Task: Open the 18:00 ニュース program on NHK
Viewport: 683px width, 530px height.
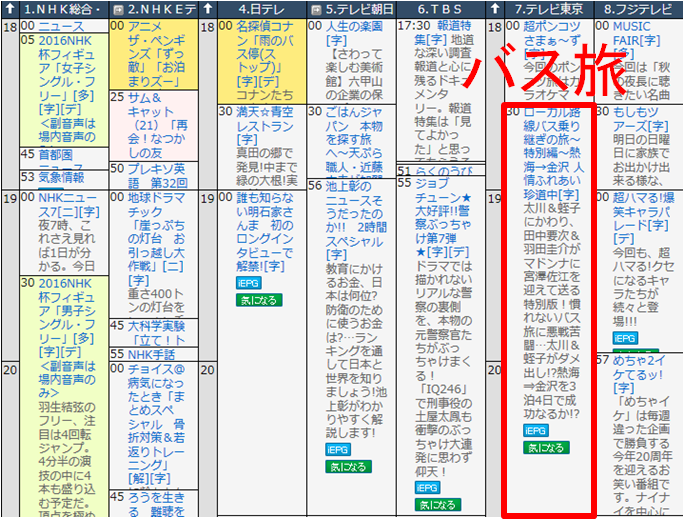Action: coord(61,26)
